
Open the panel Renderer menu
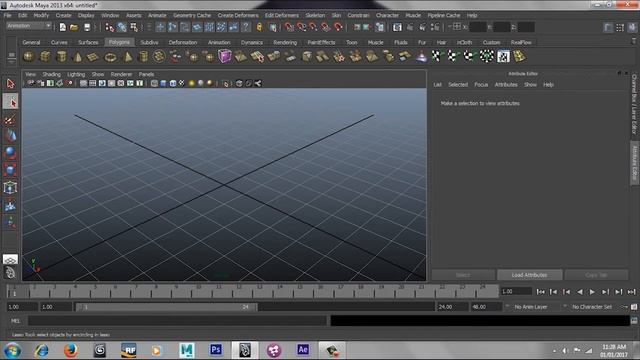pyautogui.click(x=121, y=74)
